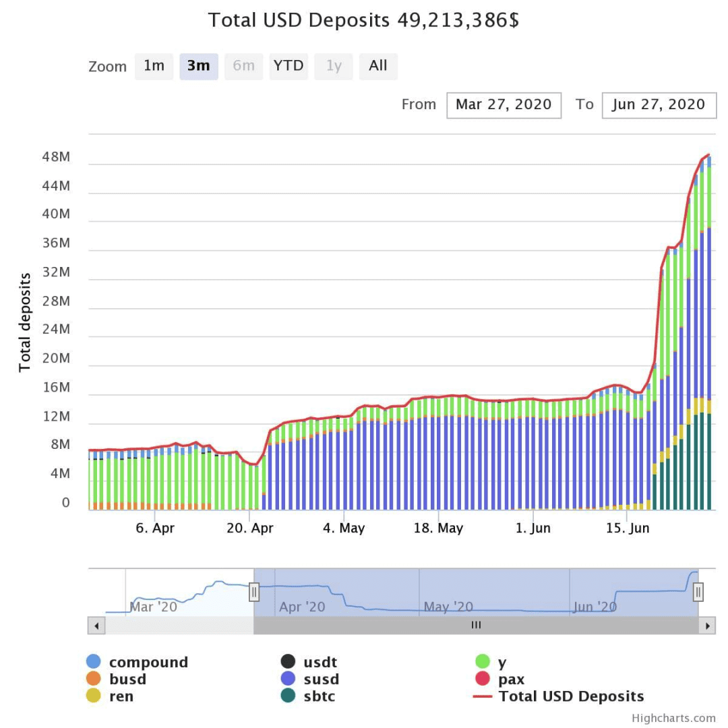Viewport: 728px width, 728px height.
Task: Select the 1m zoom range
Action: pos(154,66)
